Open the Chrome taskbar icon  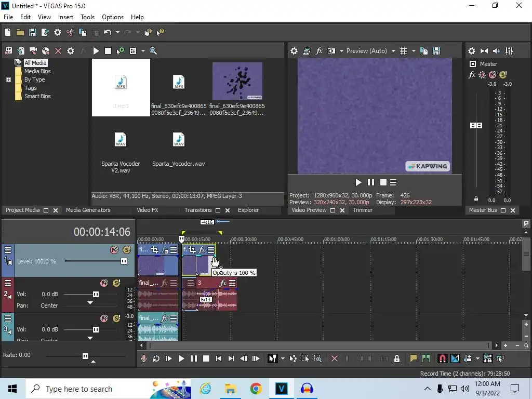(256, 389)
